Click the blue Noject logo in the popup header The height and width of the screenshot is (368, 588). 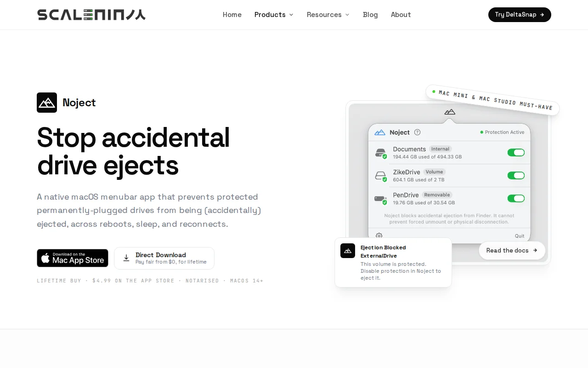coord(380,132)
